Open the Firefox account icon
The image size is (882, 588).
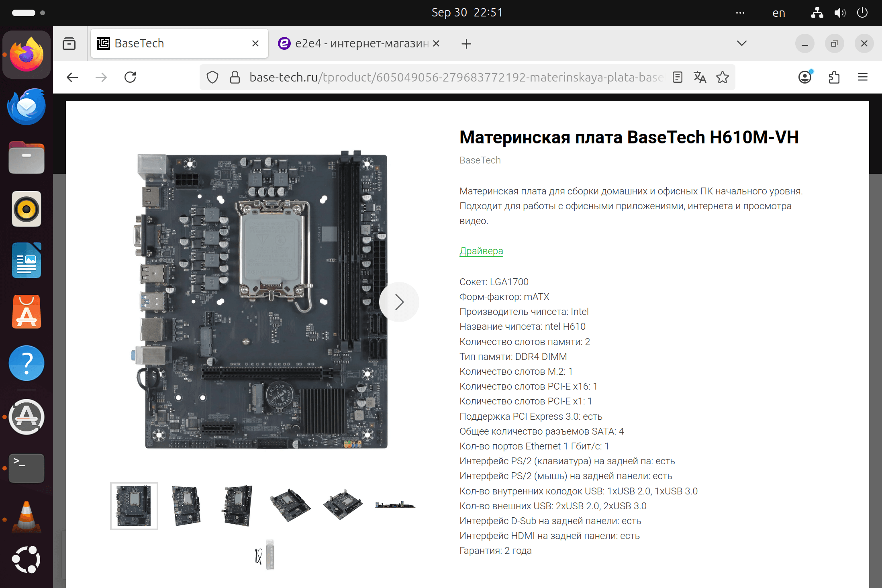[x=805, y=77]
